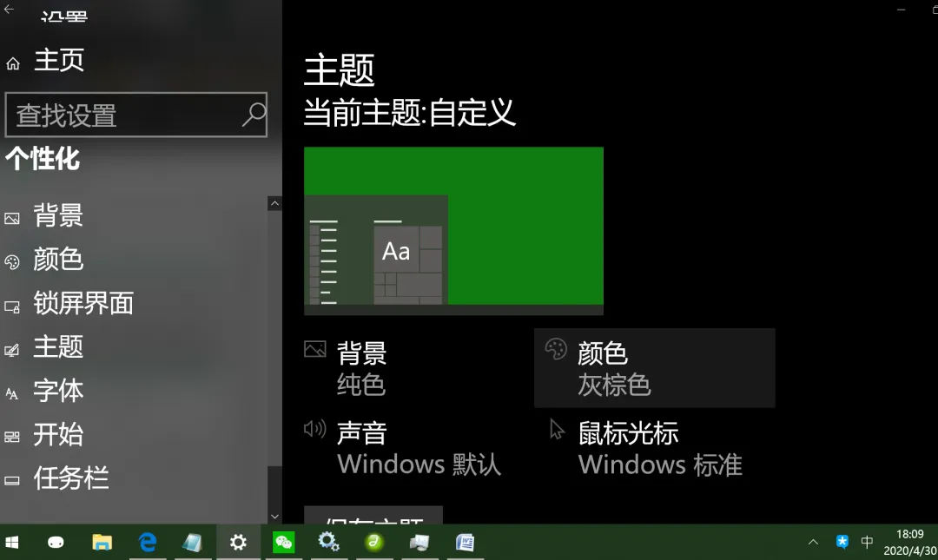Click the cursor icon for 鼠标光标 setting
Viewport: 938px width, 560px height.
554,428
